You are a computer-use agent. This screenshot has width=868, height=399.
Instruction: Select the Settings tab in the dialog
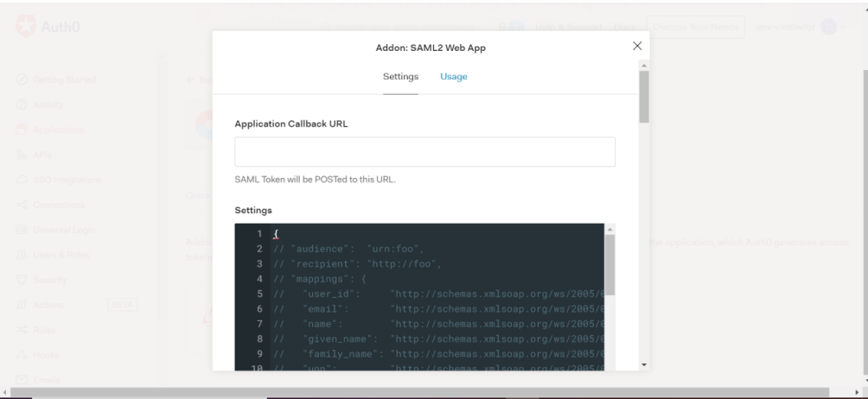click(401, 76)
